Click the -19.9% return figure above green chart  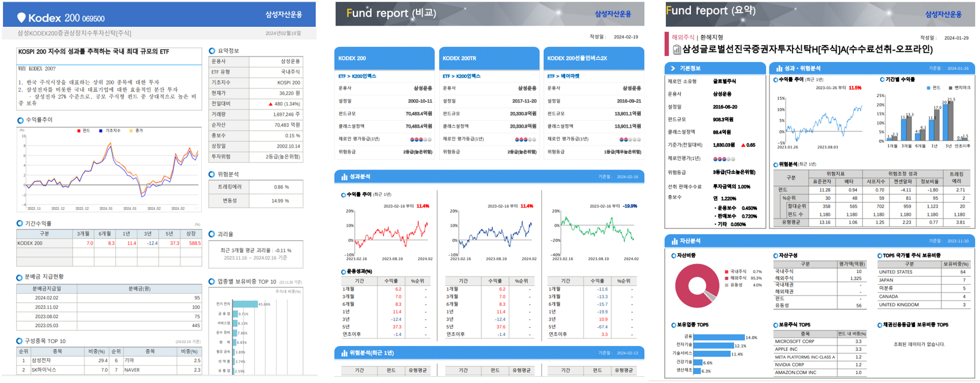(630, 206)
